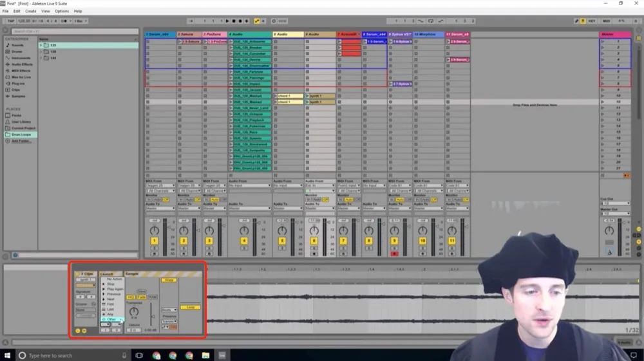Solo track 7 using its S button

point(343,248)
